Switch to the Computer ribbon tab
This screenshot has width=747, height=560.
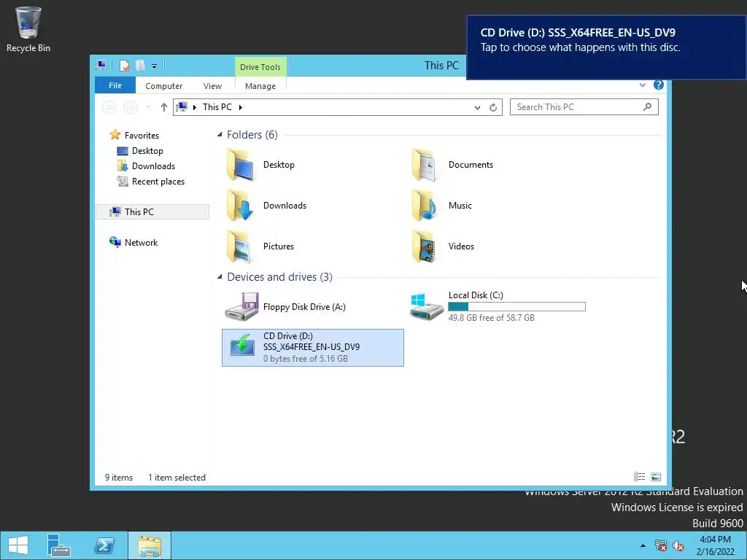(164, 86)
